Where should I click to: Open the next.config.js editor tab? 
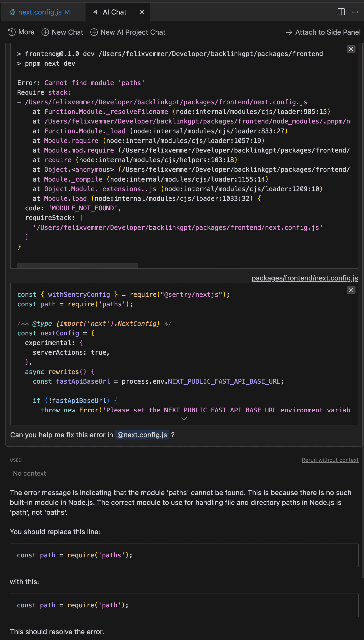point(40,12)
